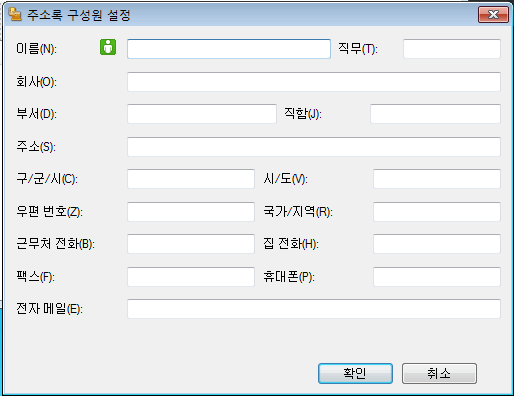Click the 근무처 전화(B): label text
The width and height of the screenshot is (514, 396).
55,244
